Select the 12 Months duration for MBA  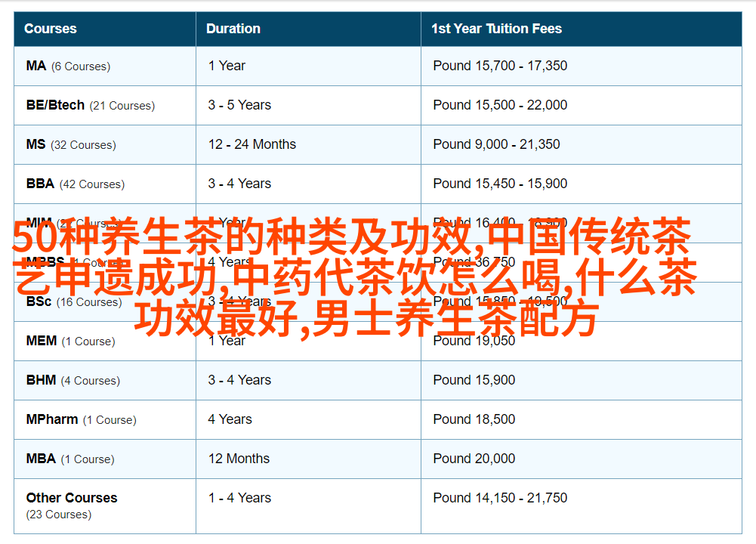tap(239, 459)
